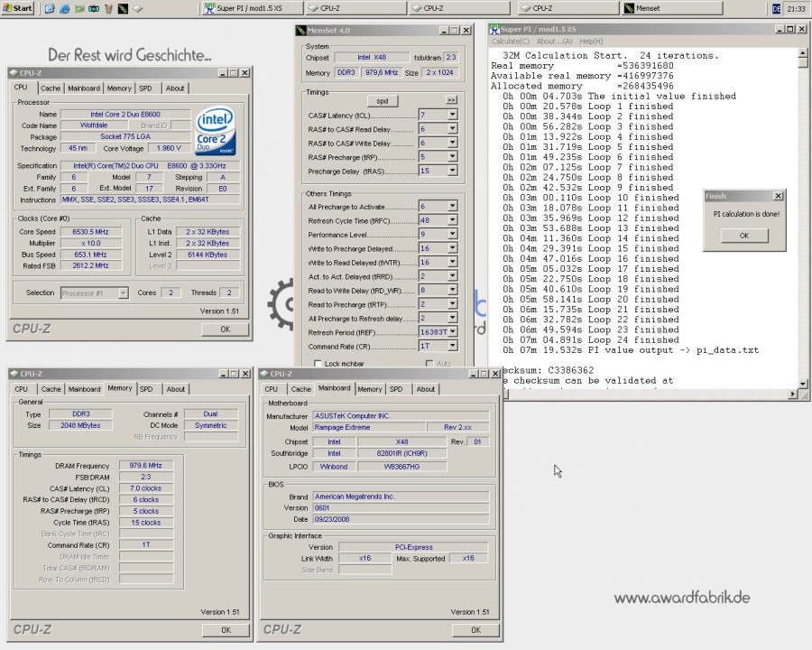812x650 pixels.
Task: Launch the camera screenshot tool icon
Action: click(94, 9)
